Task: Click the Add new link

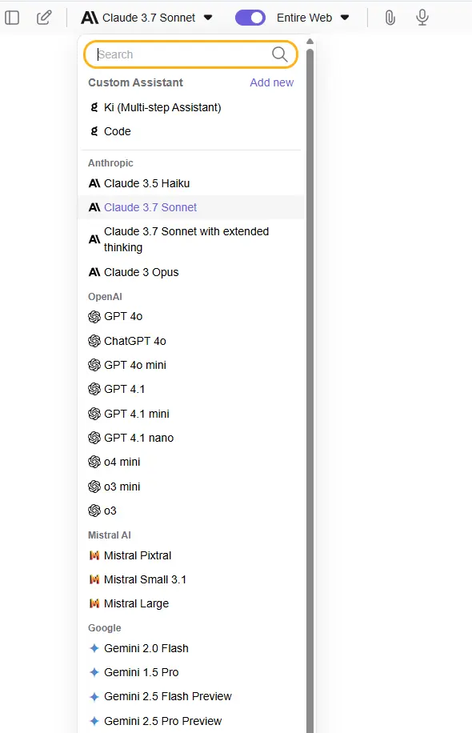Action: coord(272,82)
